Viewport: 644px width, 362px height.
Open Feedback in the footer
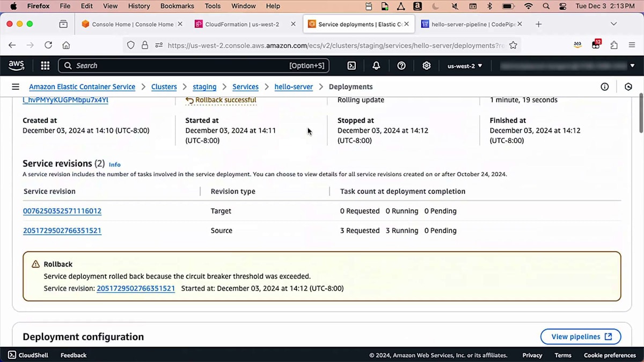click(74, 355)
